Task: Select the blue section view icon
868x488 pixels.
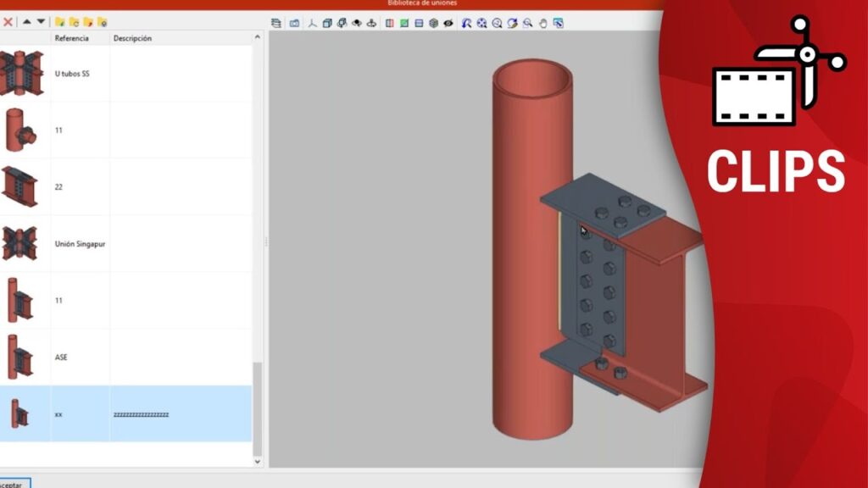Action: point(419,23)
